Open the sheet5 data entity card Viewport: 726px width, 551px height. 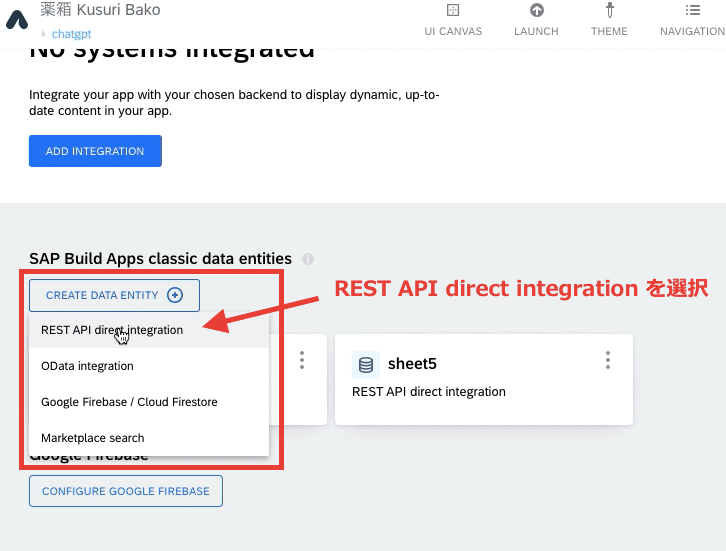coord(483,379)
